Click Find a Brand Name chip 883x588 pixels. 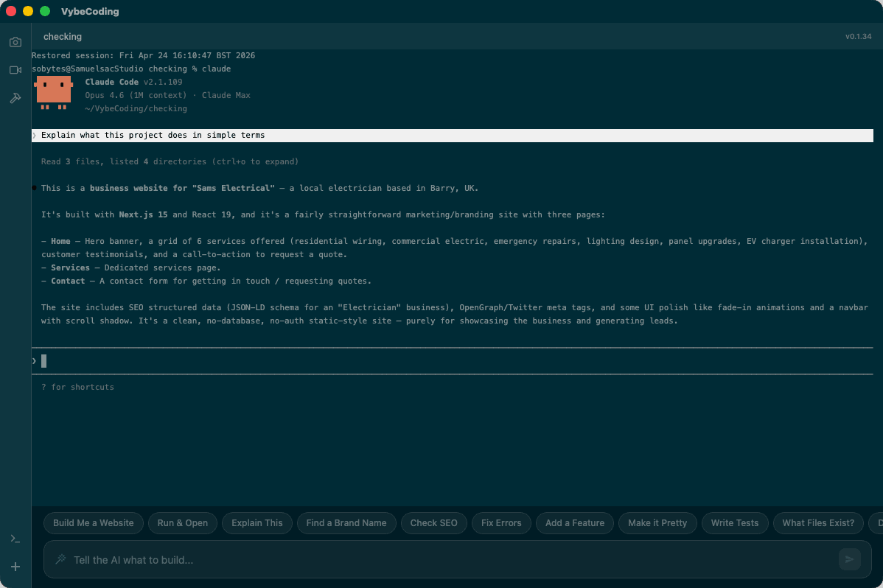click(346, 522)
